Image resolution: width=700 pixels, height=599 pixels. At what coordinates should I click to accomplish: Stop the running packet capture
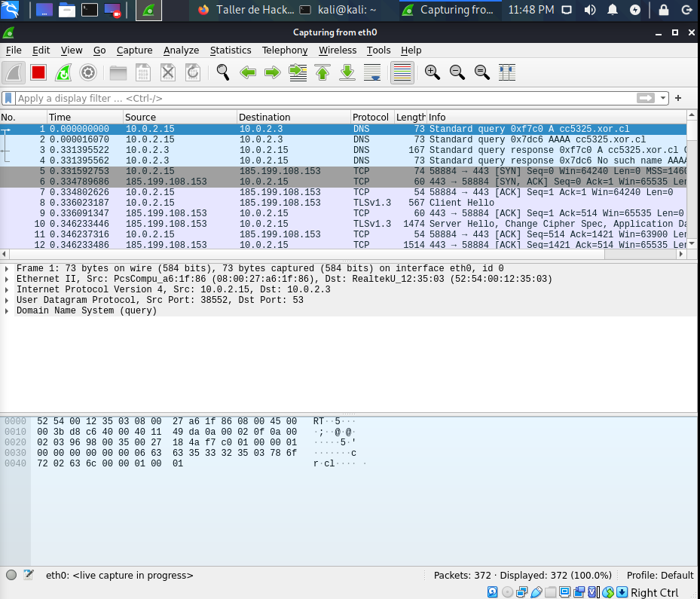pyautogui.click(x=38, y=72)
